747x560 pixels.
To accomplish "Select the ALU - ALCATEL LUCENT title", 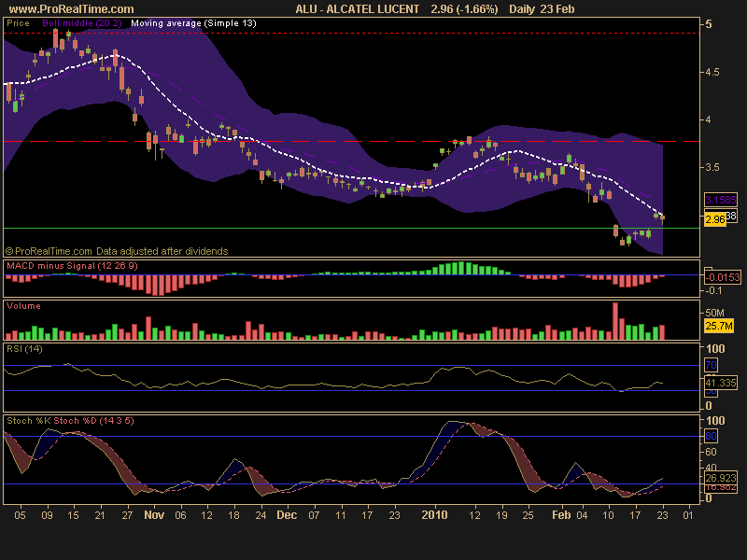I will [358, 9].
